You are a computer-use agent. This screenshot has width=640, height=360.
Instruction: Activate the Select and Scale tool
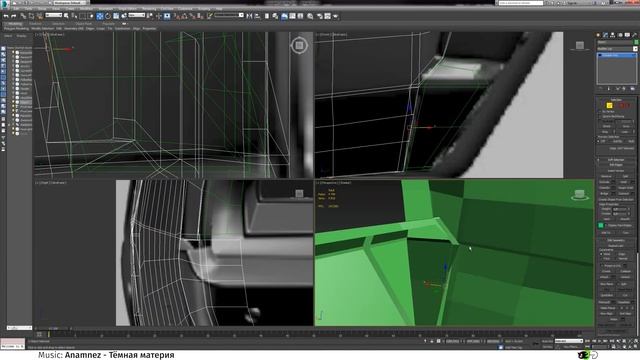point(116,16)
